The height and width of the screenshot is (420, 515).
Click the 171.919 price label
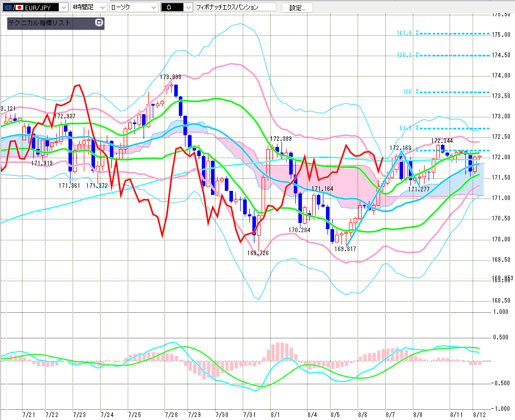point(42,163)
